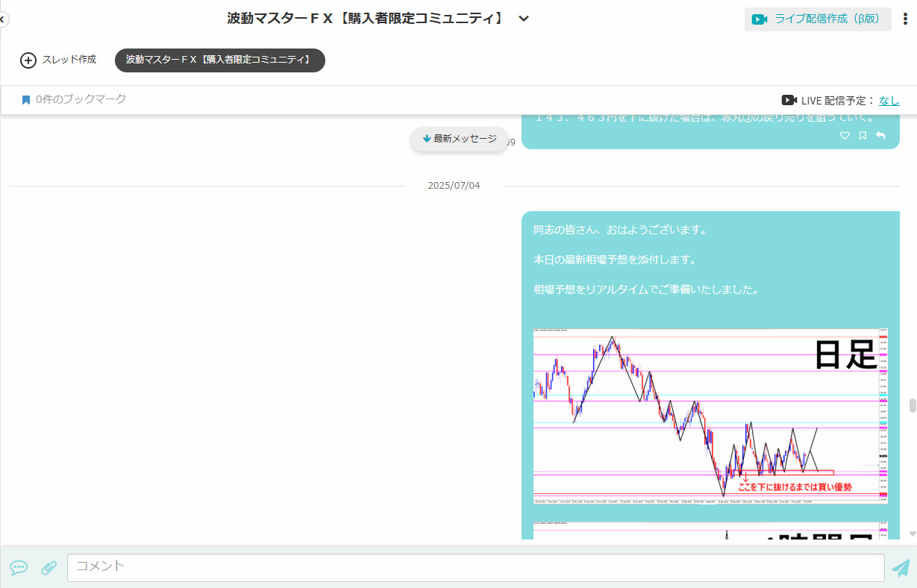Like the earlier message with the heart icon
Image resolution: width=917 pixels, height=588 pixels.
(x=845, y=136)
